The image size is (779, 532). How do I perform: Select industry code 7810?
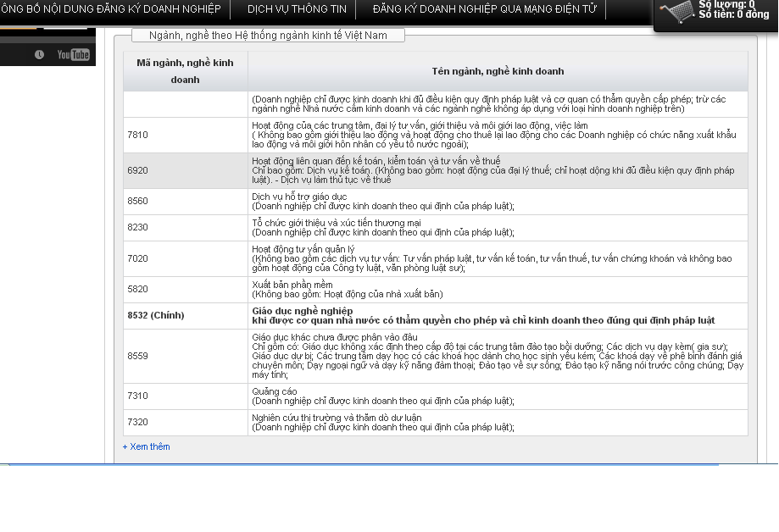(x=137, y=135)
